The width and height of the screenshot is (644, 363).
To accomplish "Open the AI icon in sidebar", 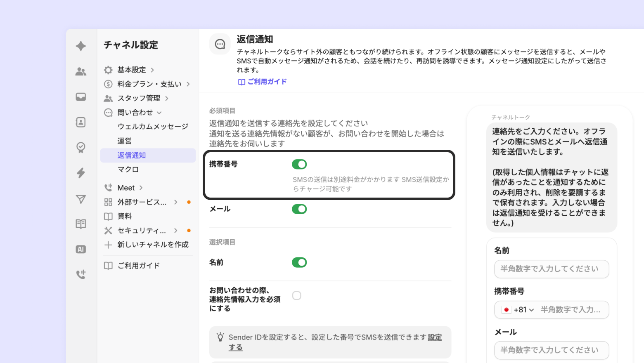I will 81,249.
